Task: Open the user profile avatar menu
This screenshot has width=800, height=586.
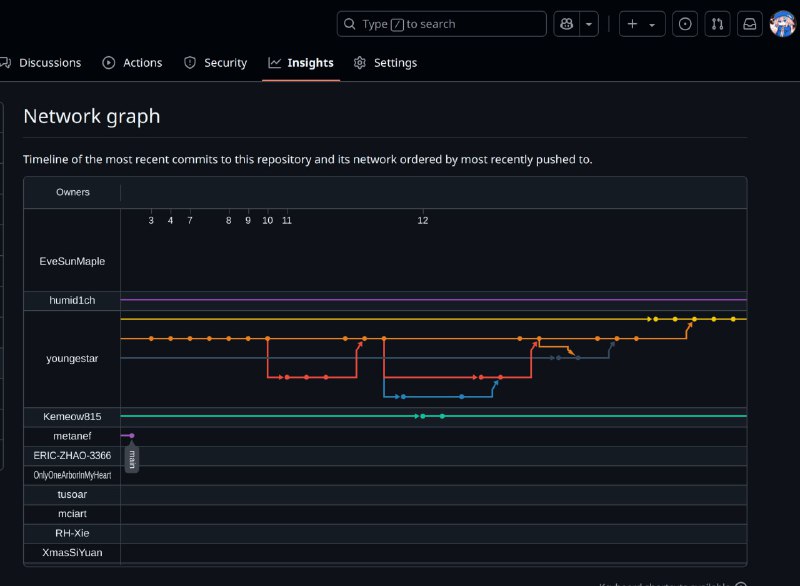Action: tap(782, 24)
